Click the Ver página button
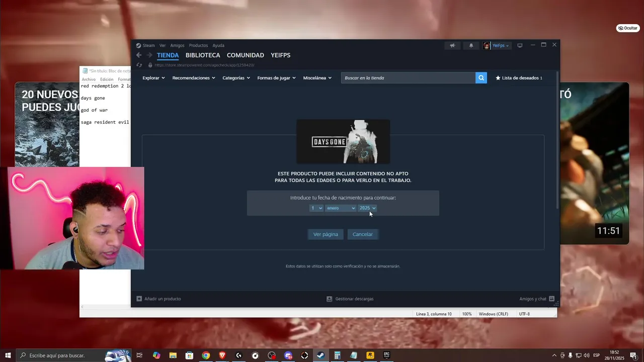This screenshot has width=644, height=362. [326, 234]
